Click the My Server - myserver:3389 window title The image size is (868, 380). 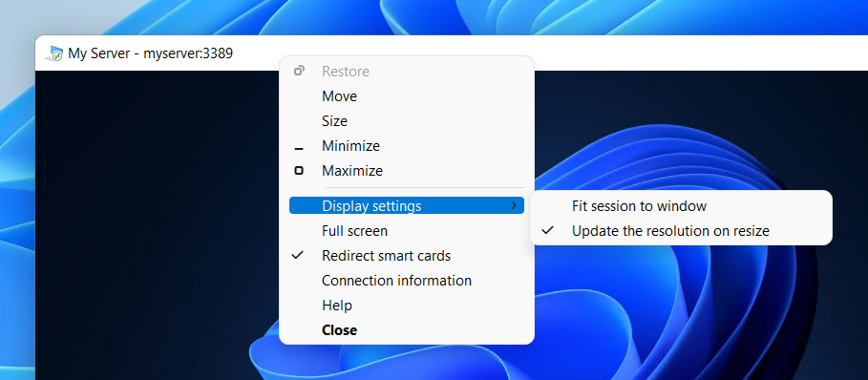tap(150, 53)
